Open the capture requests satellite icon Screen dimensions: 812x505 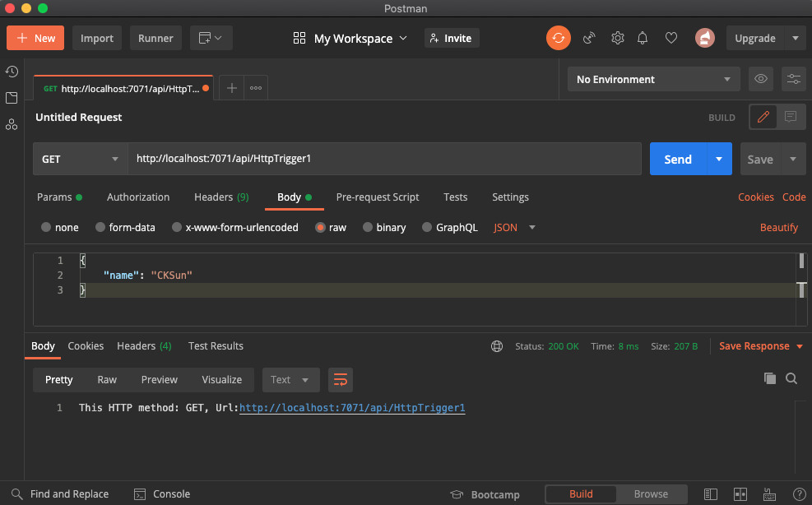(x=589, y=38)
